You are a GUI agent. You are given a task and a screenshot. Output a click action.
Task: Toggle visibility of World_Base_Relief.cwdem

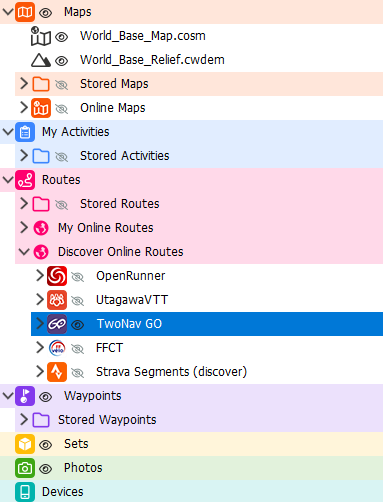[61, 61]
